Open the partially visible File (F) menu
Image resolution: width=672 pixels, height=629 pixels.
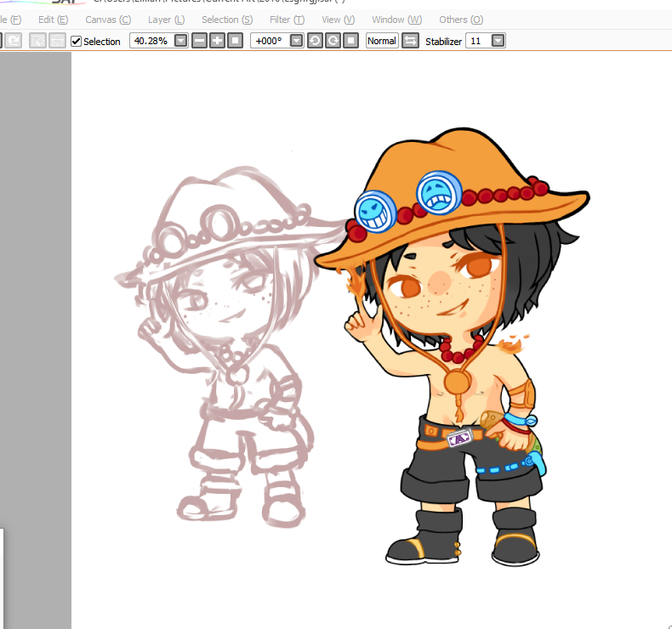pos(11,20)
